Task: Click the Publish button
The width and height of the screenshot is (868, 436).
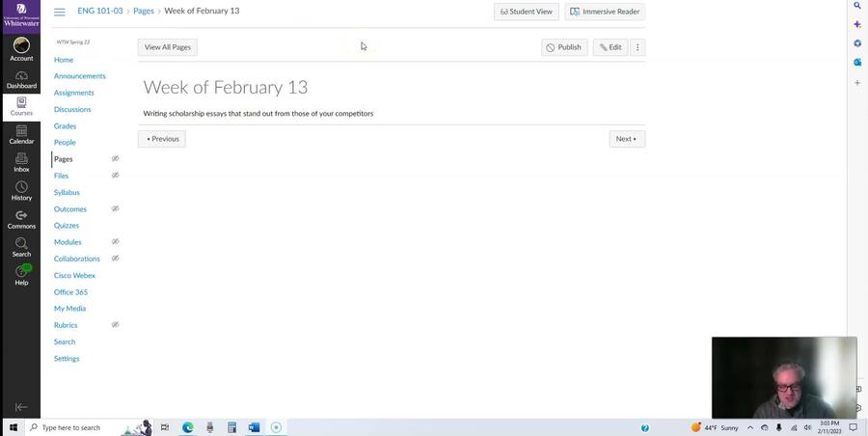Action: pos(564,47)
